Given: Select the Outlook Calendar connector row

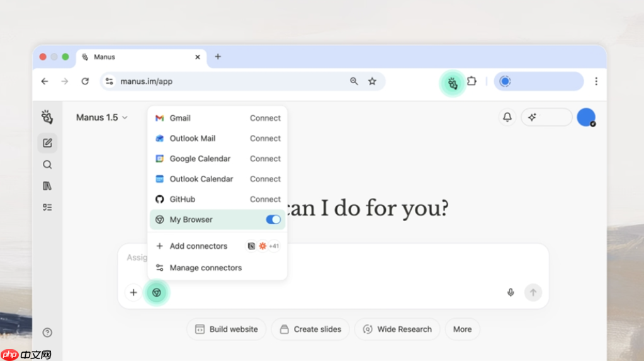Looking at the screenshot, I should coord(217,179).
